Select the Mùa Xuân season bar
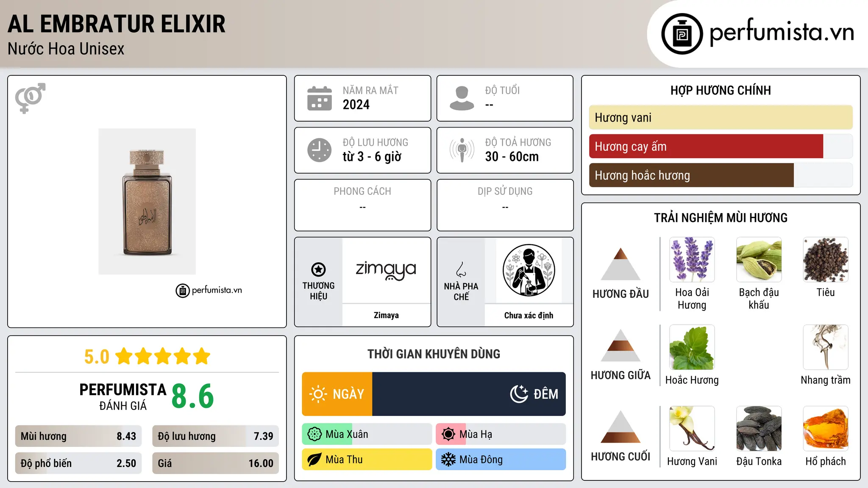 (x=367, y=434)
